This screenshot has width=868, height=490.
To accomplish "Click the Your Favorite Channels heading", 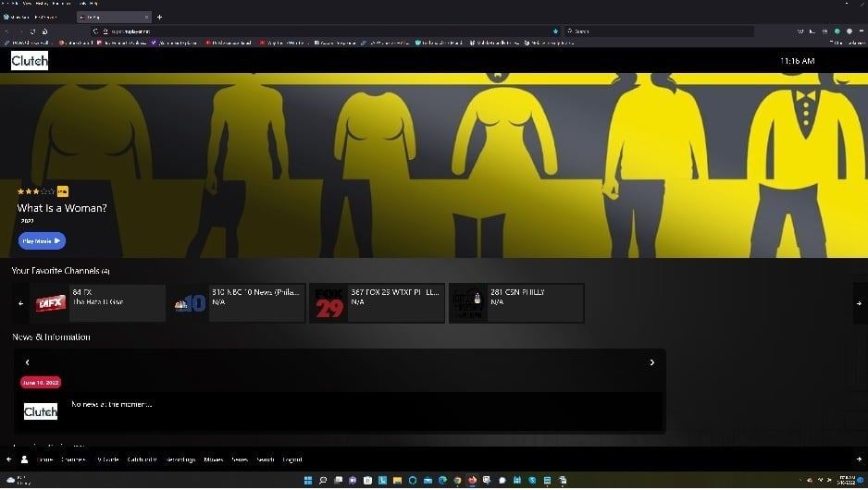I will tap(61, 271).
